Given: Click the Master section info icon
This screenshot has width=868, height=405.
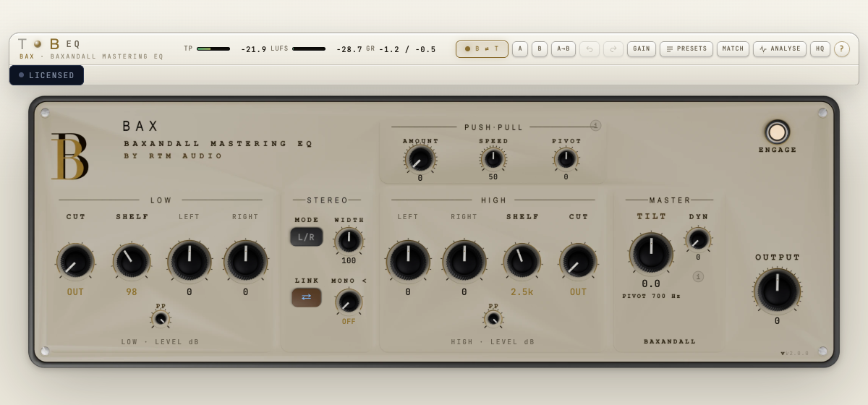Looking at the screenshot, I should coord(698,276).
